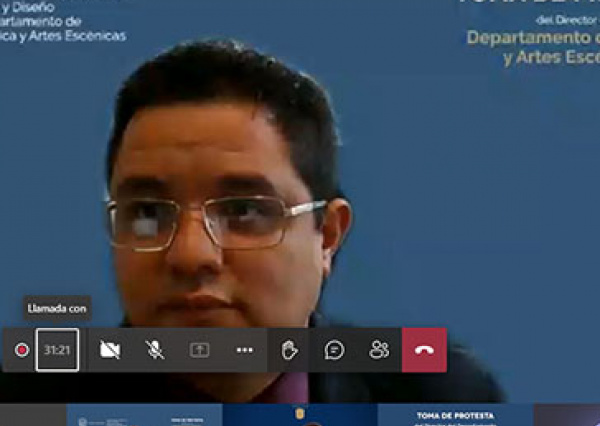Click 'del Director' text at top right
This screenshot has height=426, width=600.
click(x=574, y=19)
